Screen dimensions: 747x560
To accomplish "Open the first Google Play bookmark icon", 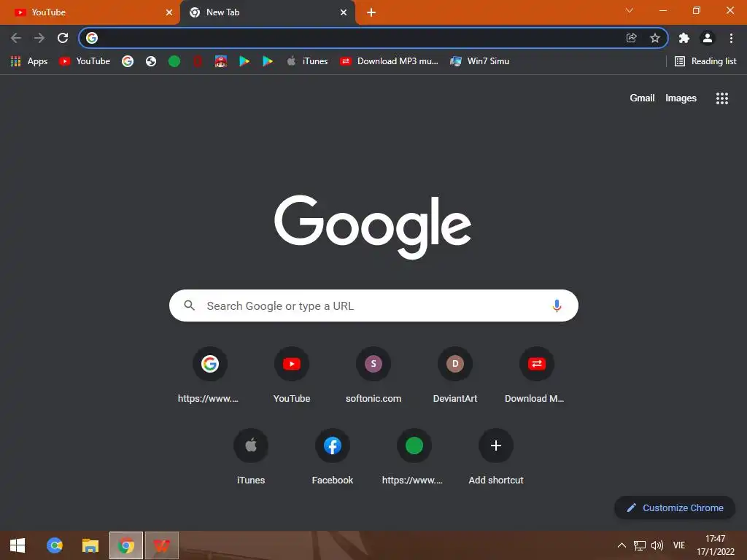I will tap(244, 61).
